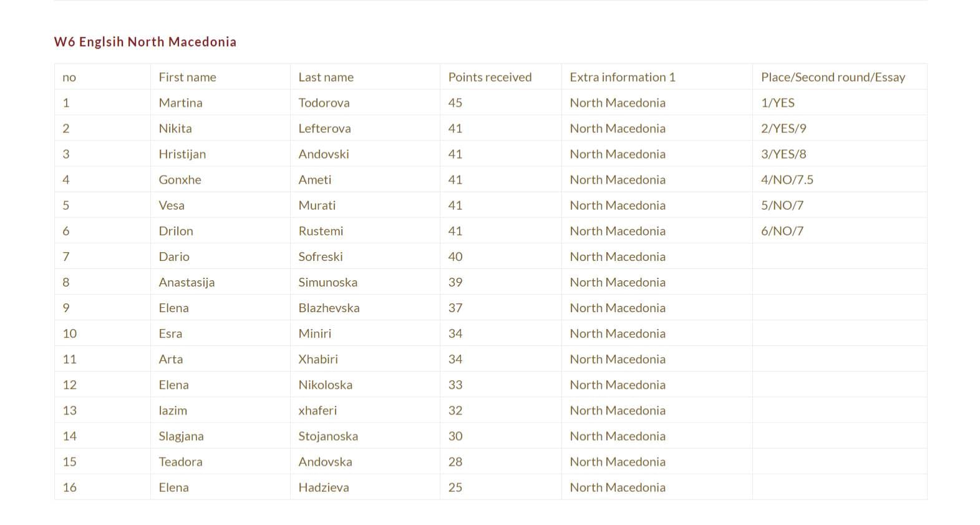
Task: Click the last name Hadzieva
Action: point(323,488)
